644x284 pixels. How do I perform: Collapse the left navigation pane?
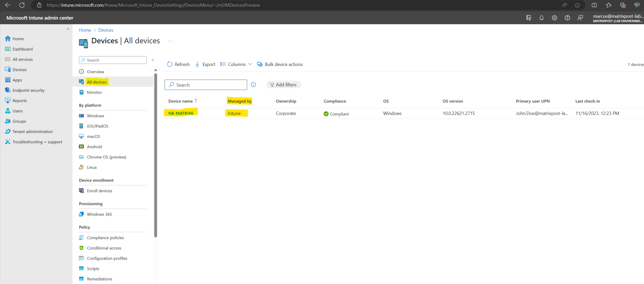pyautogui.click(x=68, y=29)
